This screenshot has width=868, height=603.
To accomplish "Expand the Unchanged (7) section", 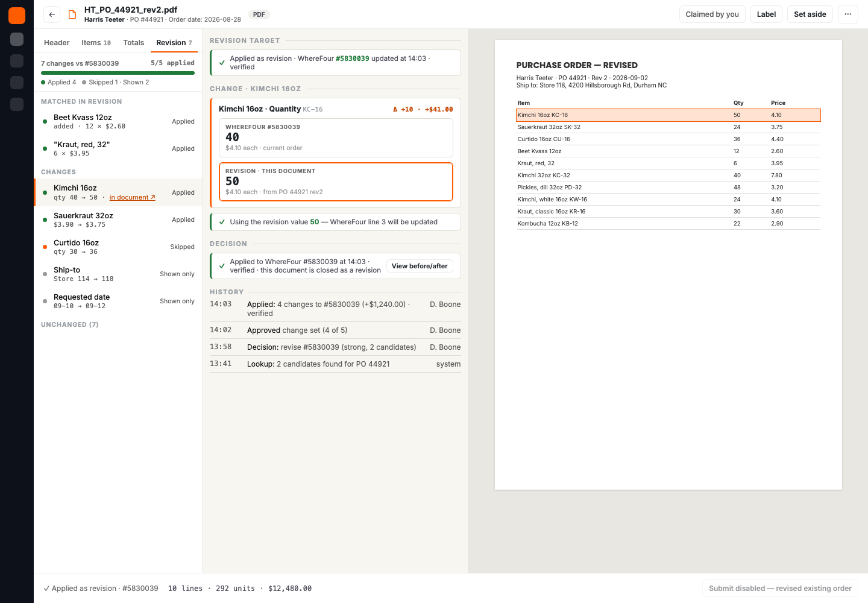I will point(70,324).
